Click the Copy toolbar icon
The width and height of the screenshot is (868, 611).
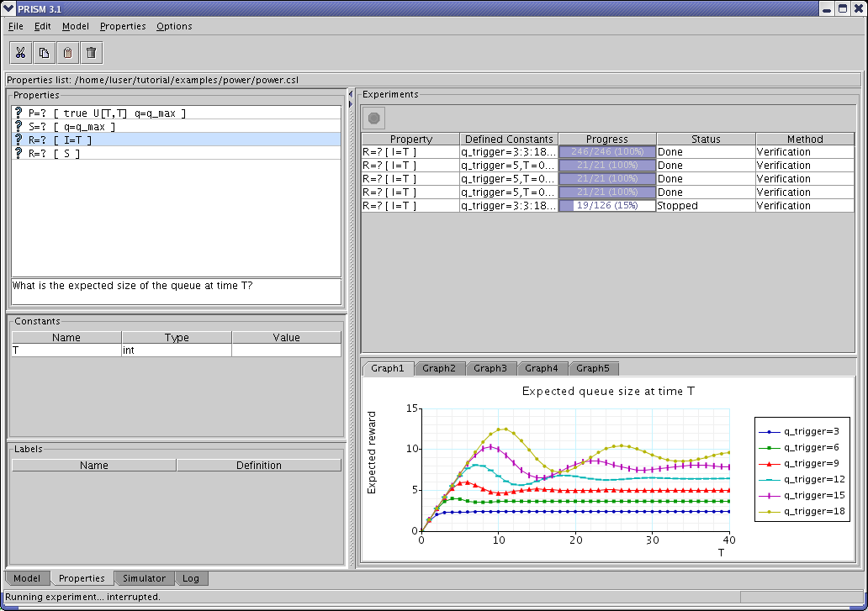coord(45,53)
